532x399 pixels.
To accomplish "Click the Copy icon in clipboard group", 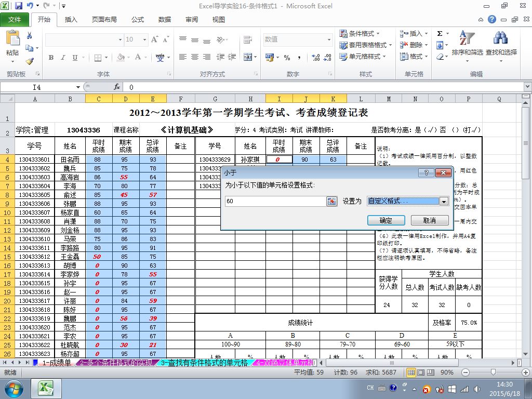I will point(30,48).
